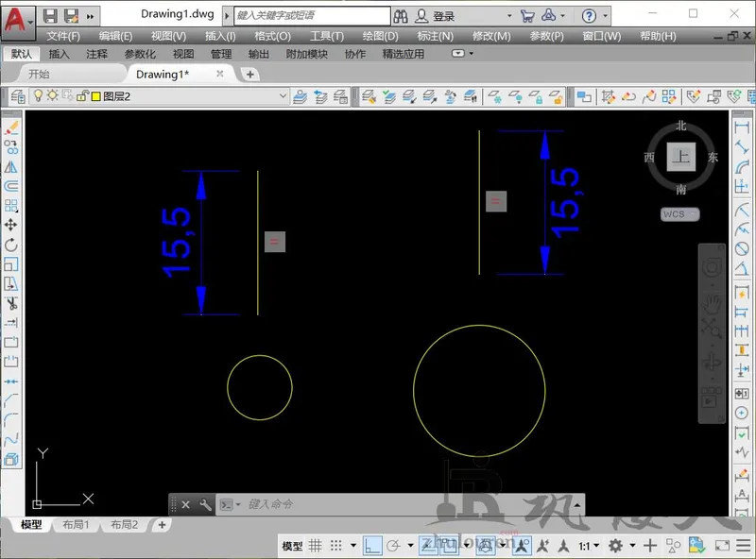Expand the WCS coordinate system dropdown
756x559 pixels.
(x=680, y=214)
